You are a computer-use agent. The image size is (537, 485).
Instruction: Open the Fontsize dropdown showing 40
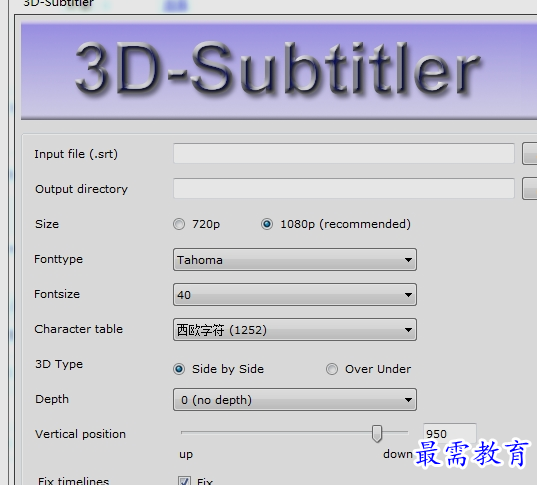coord(295,295)
